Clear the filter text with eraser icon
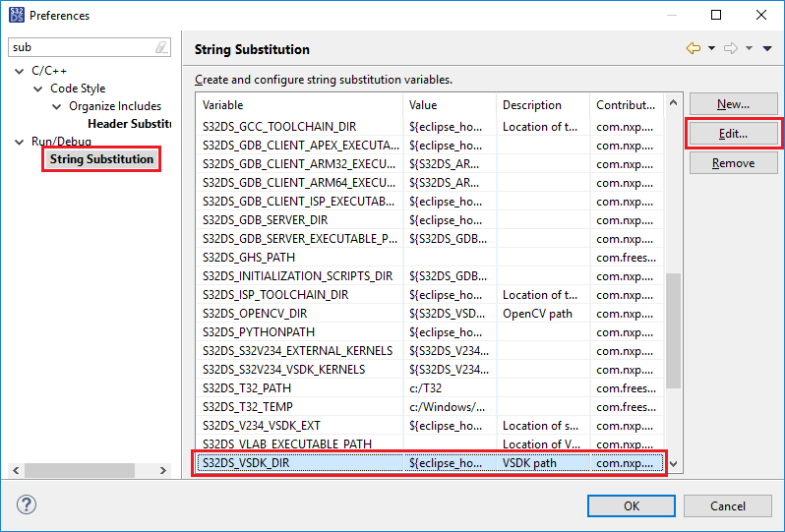Viewport: 785px width, 532px height. 162,47
